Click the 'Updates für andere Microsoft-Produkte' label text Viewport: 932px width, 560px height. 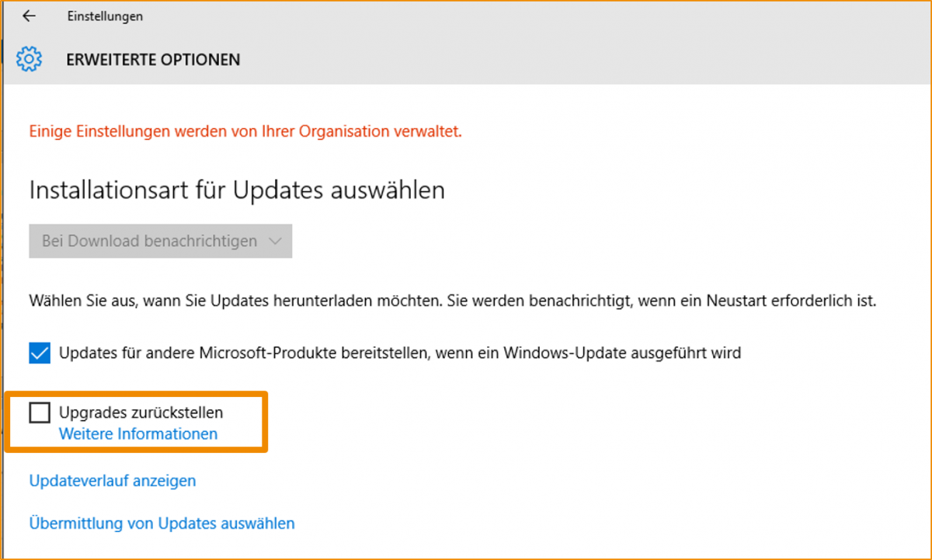point(400,353)
